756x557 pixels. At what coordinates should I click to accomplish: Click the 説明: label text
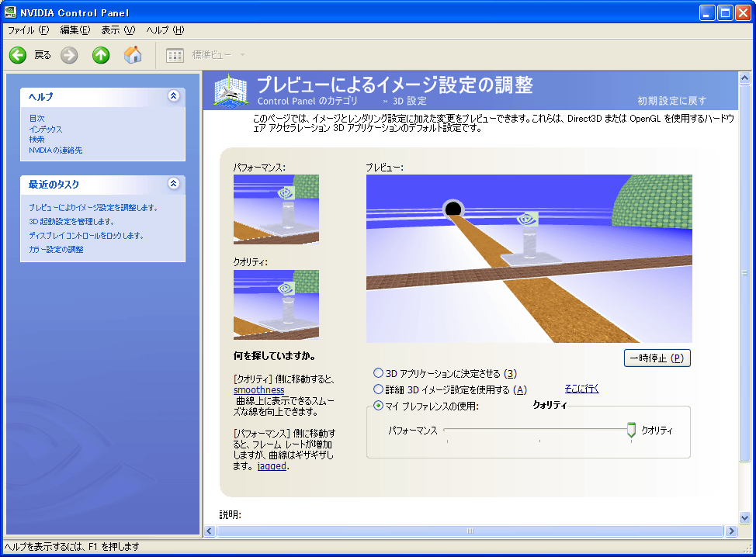click(231, 514)
